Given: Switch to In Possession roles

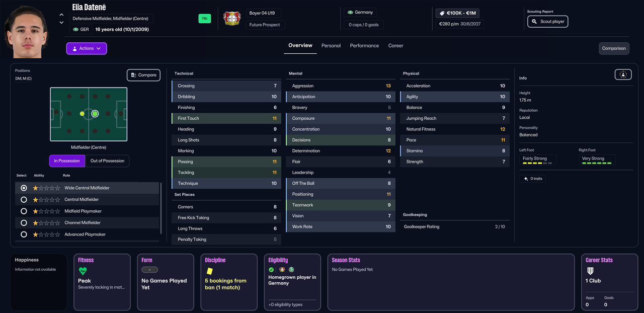Looking at the screenshot, I should 67,161.
